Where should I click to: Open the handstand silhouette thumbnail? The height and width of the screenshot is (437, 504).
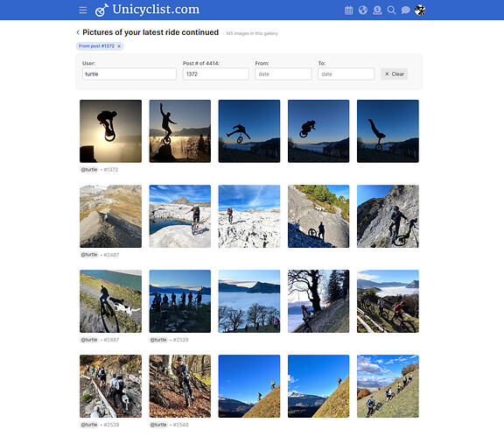point(388,131)
